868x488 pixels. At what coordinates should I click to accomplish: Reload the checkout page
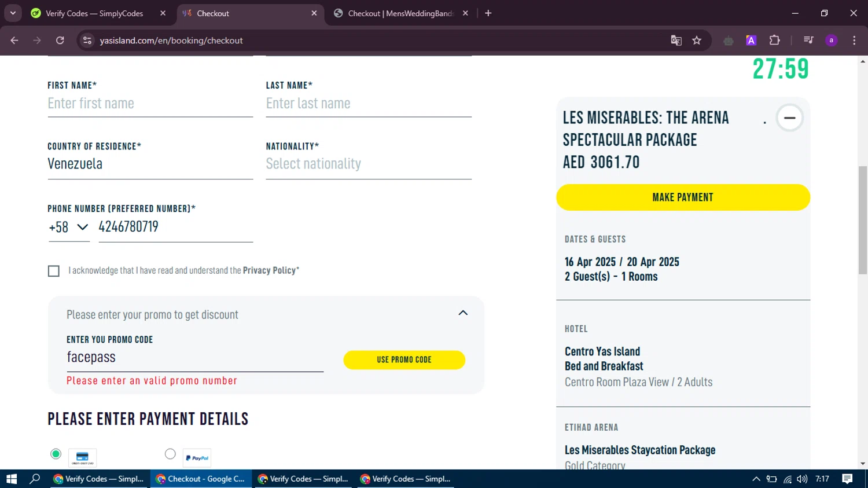[60, 41]
